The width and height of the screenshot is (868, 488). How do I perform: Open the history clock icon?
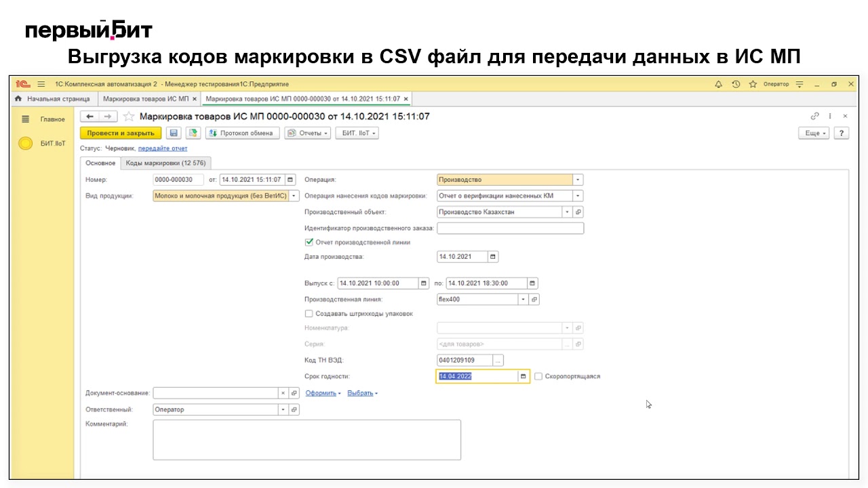736,84
